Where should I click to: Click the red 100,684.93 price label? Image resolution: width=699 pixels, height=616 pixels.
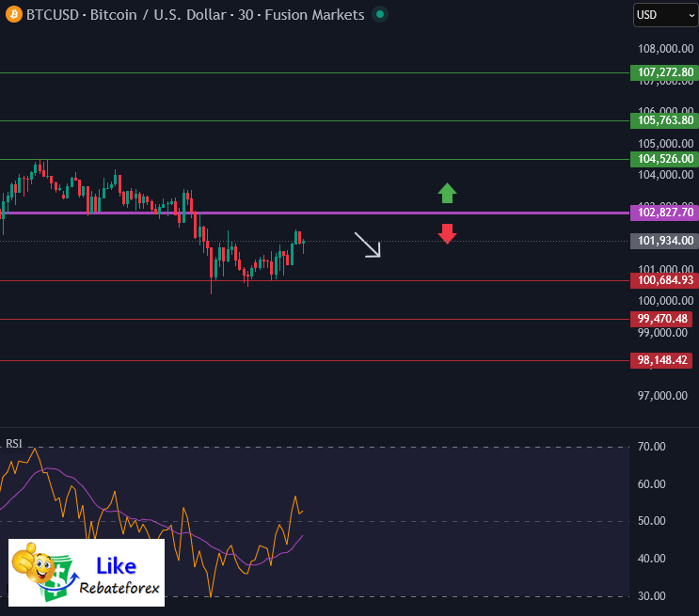664,280
